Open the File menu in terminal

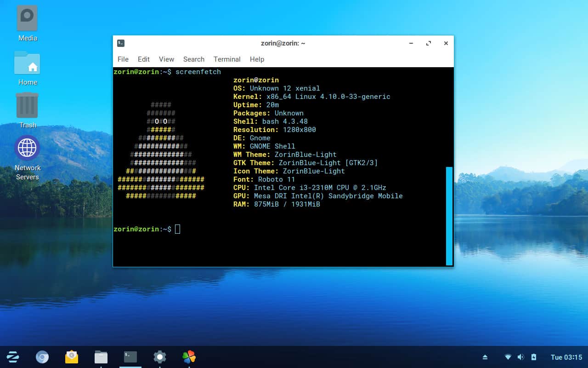point(123,59)
